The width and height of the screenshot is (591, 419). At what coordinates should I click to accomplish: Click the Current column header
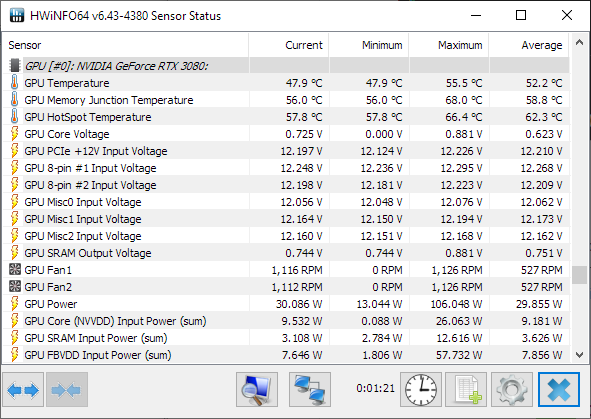(289, 45)
